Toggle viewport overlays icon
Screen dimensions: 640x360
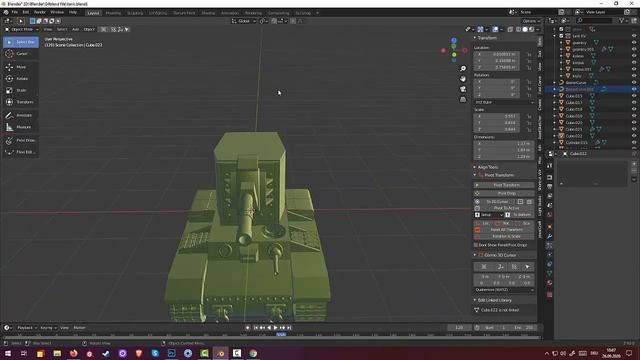pos(495,29)
